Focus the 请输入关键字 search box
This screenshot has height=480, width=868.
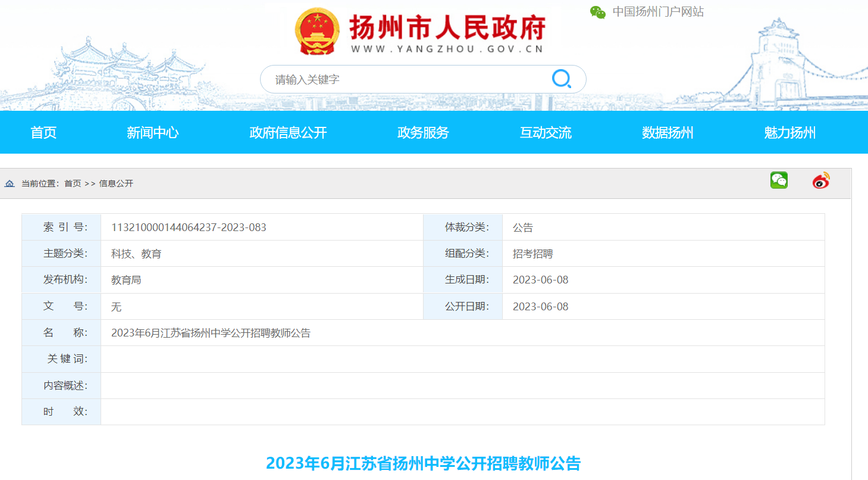405,79
